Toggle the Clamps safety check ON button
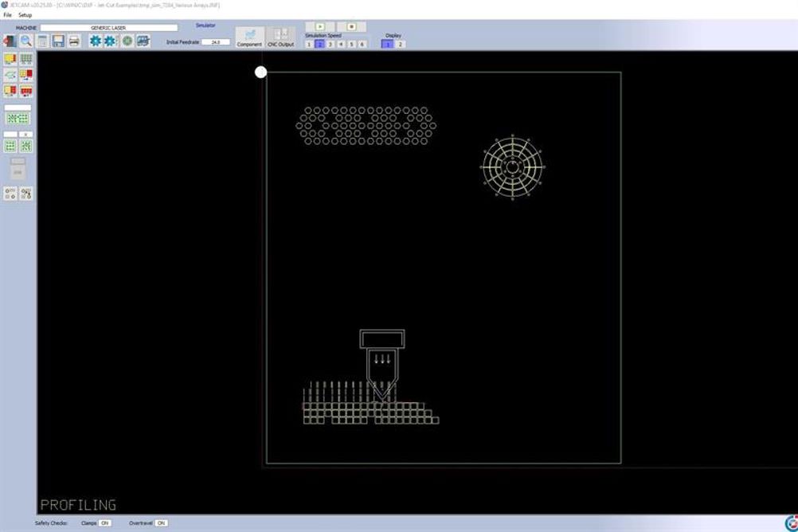Screen dimensions: 798x532 click(105, 522)
